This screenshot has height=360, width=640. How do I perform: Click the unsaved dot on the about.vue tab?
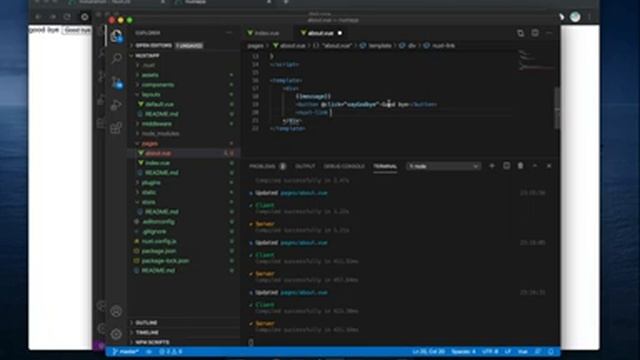(340, 33)
